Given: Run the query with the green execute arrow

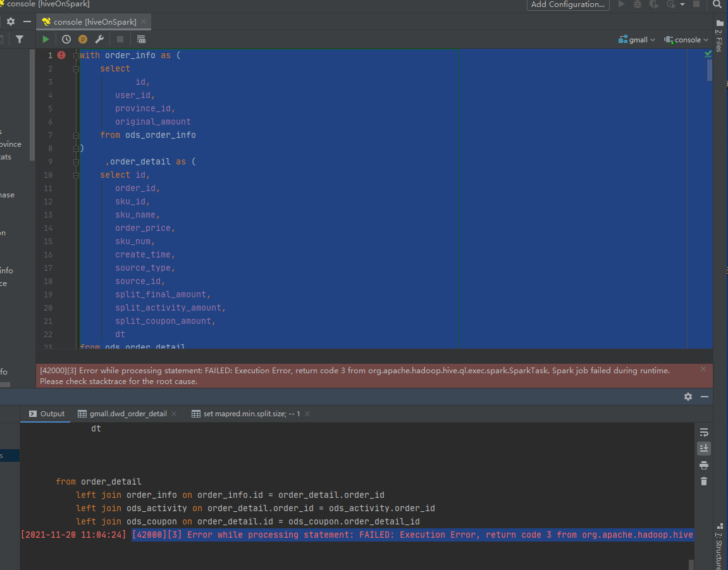Looking at the screenshot, I should [44, 39].
